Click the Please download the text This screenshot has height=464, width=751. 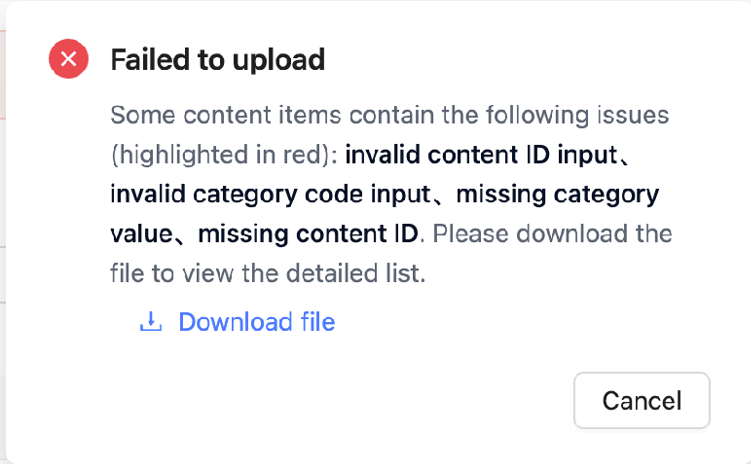pos(552,234)
